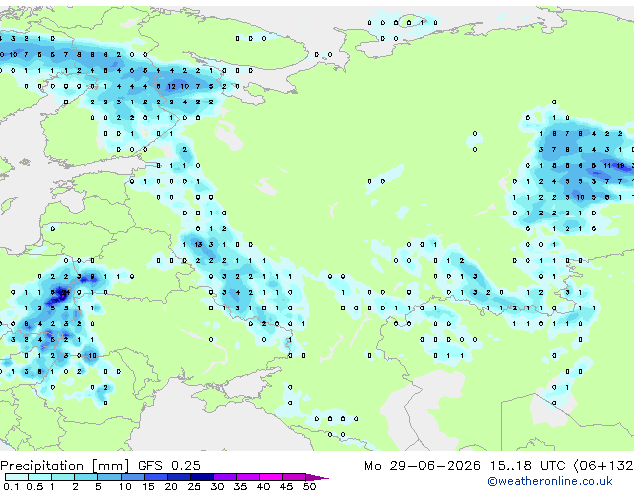This screenshot has width=634, height=490.
Task: Click the map value '24' in dark blue area
Action: pyautogui.click(x=66, y=292)
